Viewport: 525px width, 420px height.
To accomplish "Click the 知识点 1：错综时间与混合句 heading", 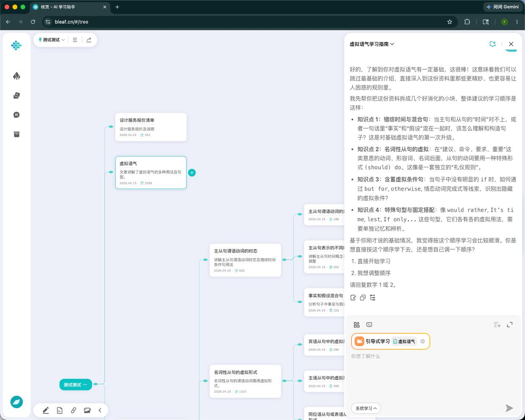I will click(392, 120).
